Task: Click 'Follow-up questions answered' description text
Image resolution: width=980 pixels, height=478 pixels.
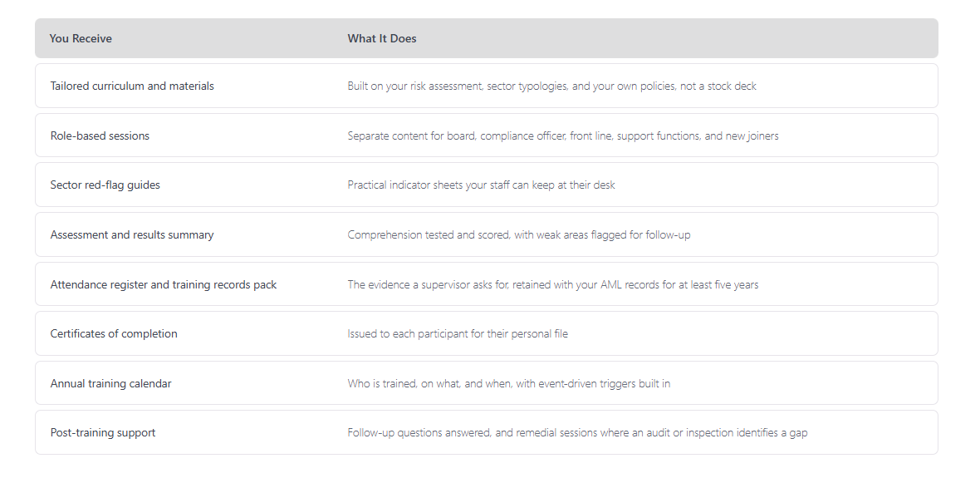Action: coord(577,432)
